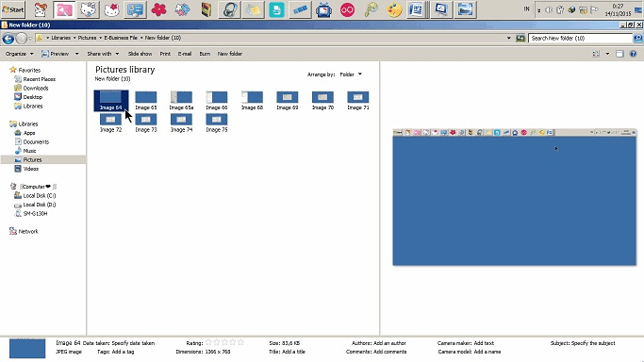
Task: Open Desktop in Favorites
Action: point(28,97)
